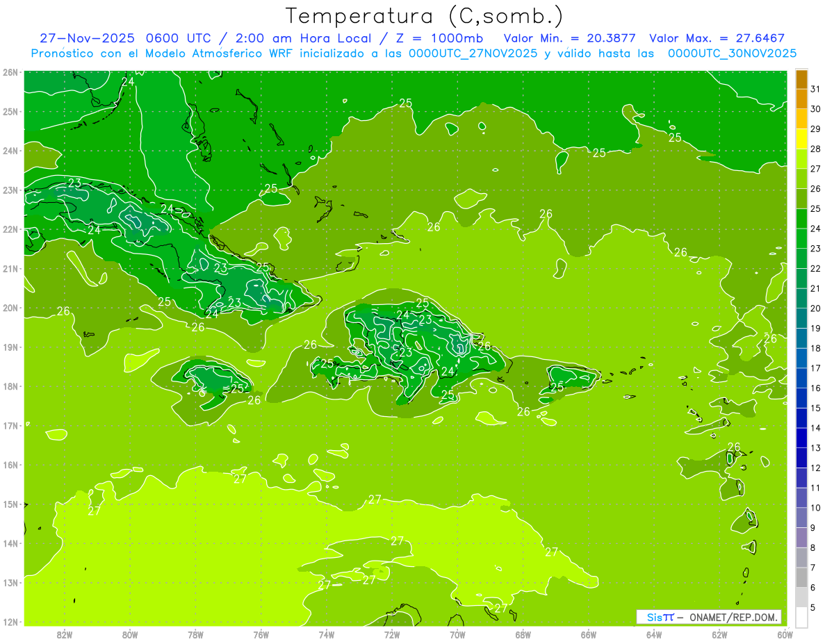Click the teal swatch between 19 and 20
Image resolution: width=834 pixels, height=644 pixels.
point(801,318)
